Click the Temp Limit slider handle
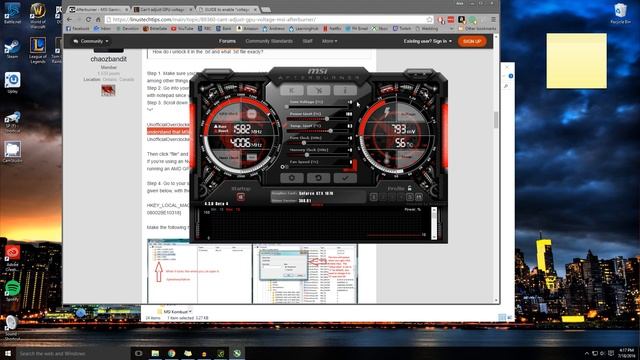This screenshot has width=640, height=360. coord(331,131)
